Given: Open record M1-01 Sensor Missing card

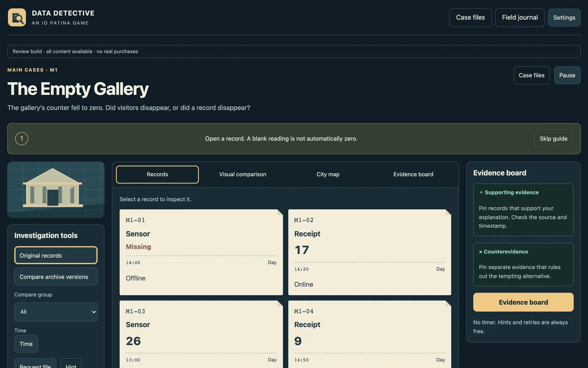Looking at the screenshot, I should [x=201, y=252].
